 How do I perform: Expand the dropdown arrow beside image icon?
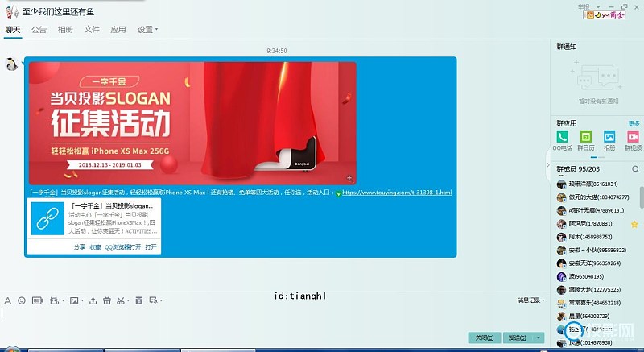pyautogui.click(x=82, y=300)
